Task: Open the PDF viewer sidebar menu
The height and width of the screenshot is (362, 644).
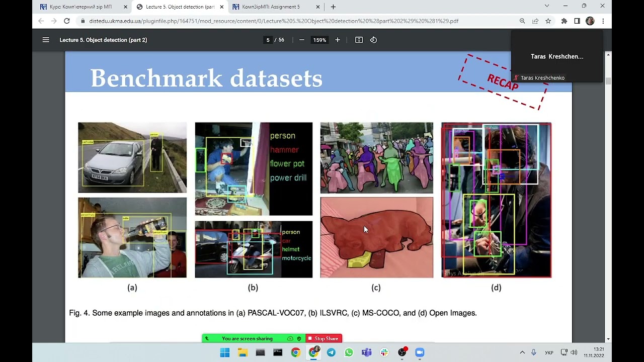Action: click(46, 40)
